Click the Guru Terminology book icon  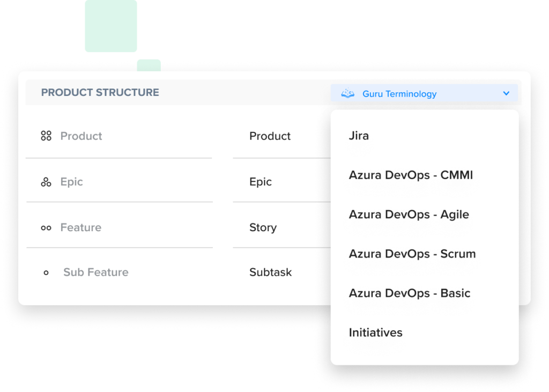(x=348, y=94)
